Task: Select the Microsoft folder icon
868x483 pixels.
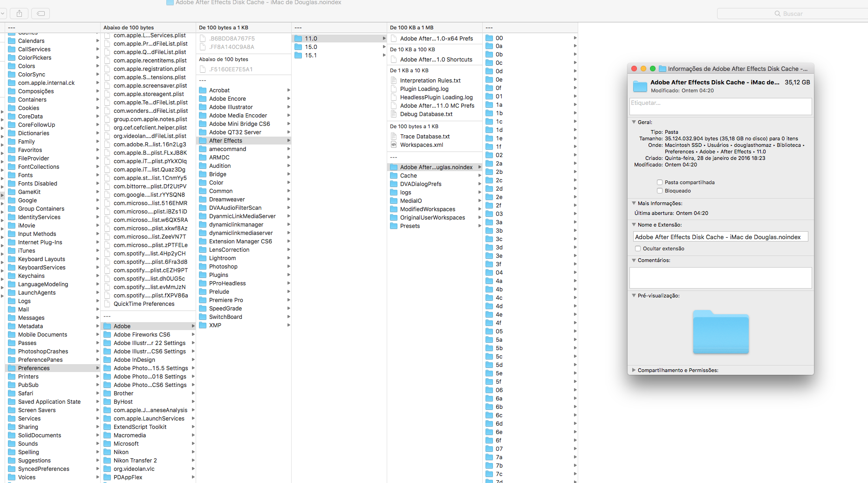Action: (x=107, y=444)
